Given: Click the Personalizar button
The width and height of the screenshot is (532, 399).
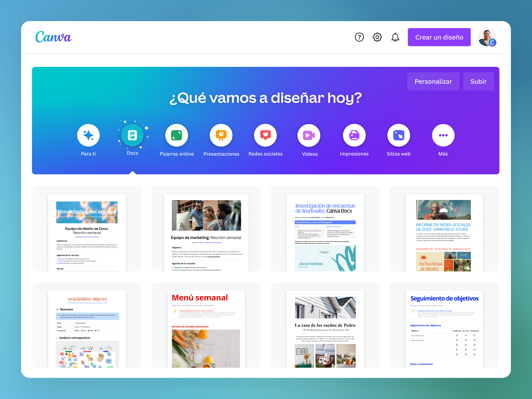Looking at the screenshot, I should click(x=433, y=81).
